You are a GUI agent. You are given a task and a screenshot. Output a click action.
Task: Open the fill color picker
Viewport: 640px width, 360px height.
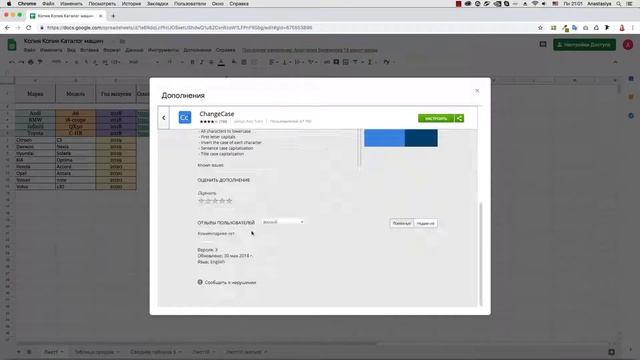pos(234,62)
